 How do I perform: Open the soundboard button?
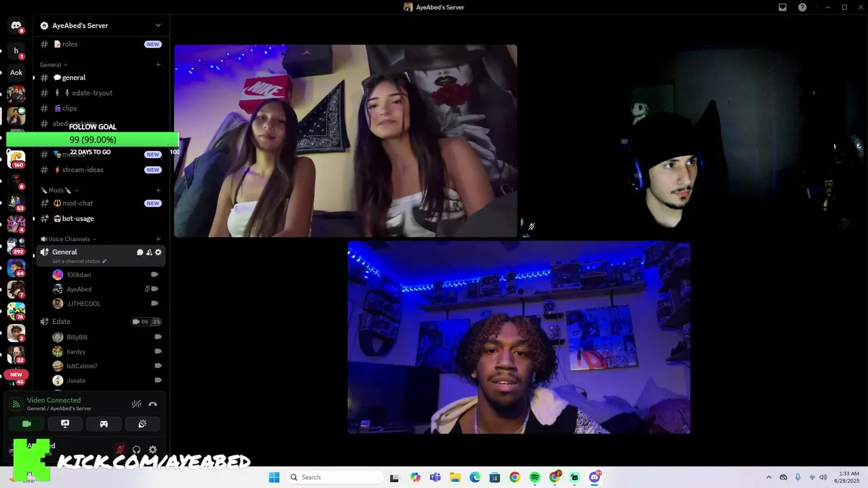pos(142,424)
